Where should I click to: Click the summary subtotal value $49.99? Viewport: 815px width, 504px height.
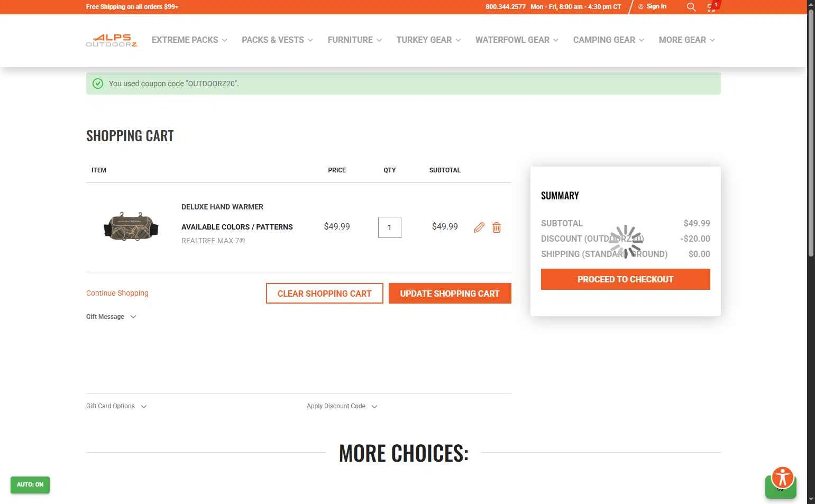697,223
